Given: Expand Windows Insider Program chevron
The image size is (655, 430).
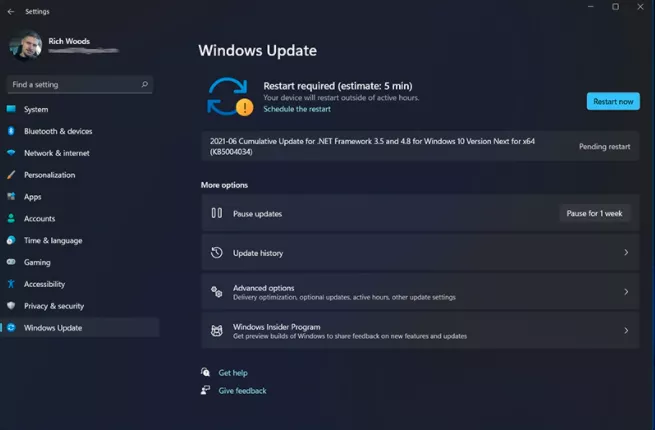Looking at the screenshot, I should [x=626, y=331].
